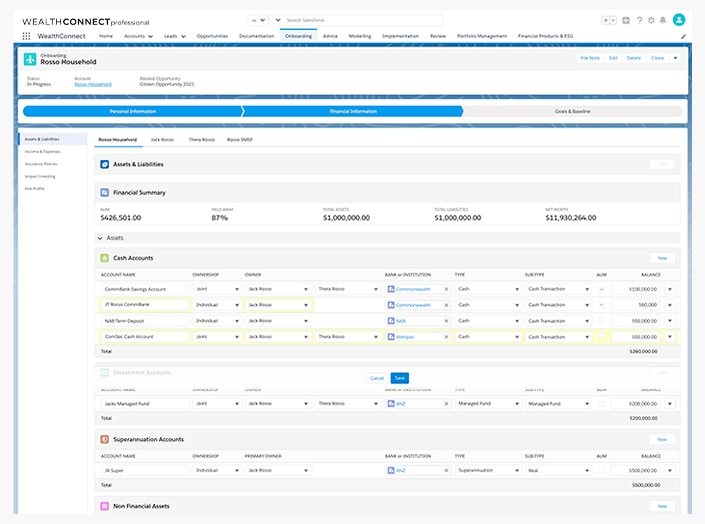Click bank icon in Jacks Managed Fund row

pos(391,404)
